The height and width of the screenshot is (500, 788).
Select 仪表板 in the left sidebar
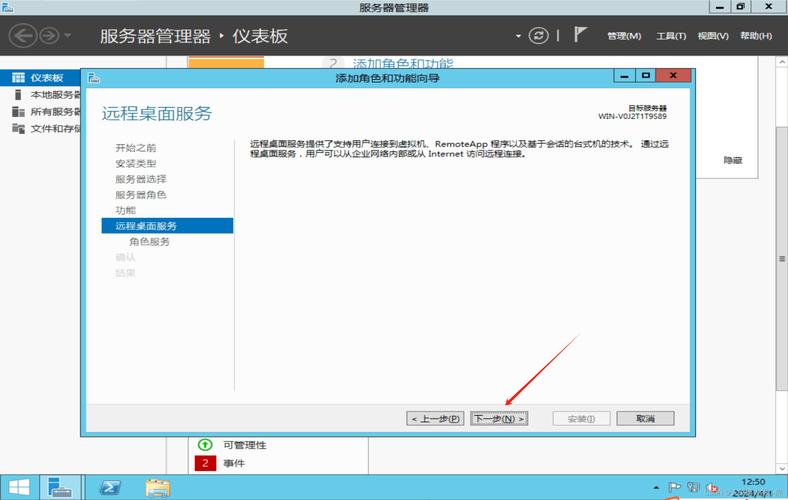click(x=40, y=78)
